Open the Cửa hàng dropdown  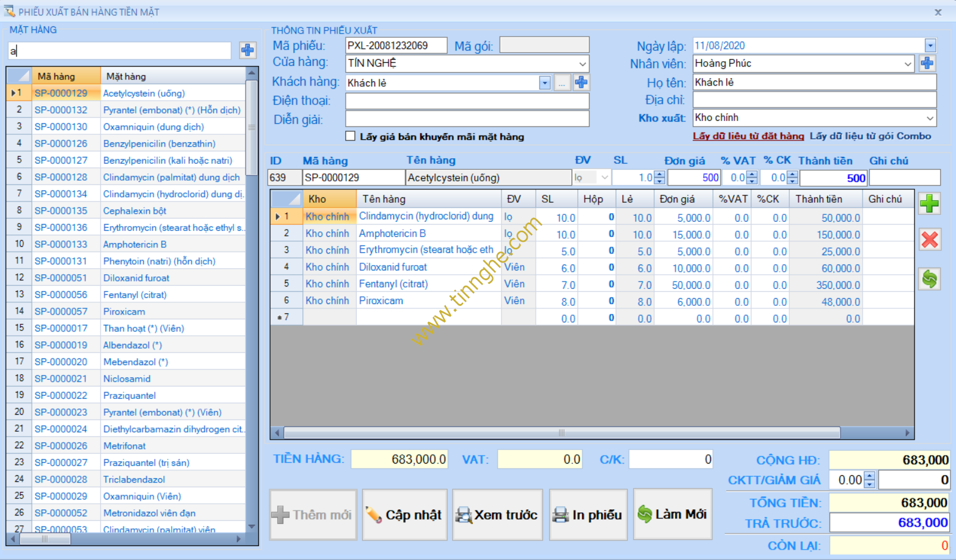click(x=582, y=64)
